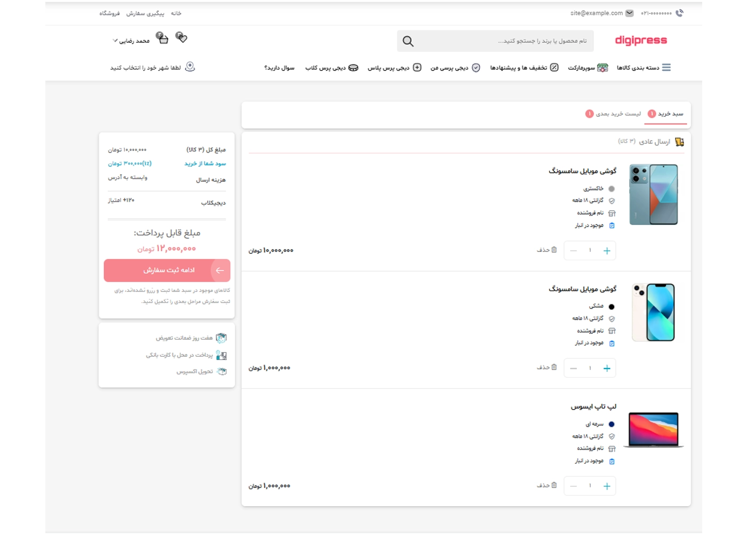Viewport: 747px width, 560px height.
Task: Click the خانه link in top bar
Action: point(176,13)
